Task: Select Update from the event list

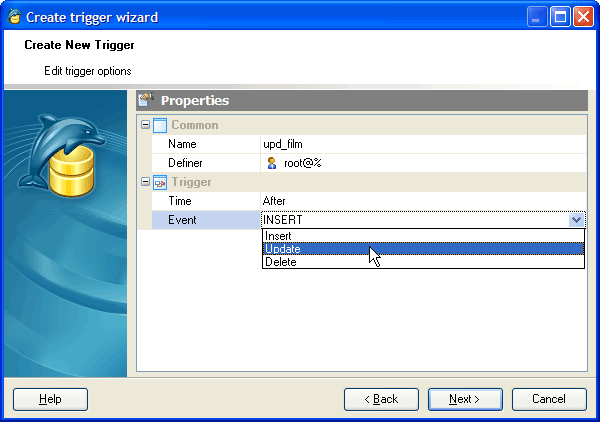Action: (x=283, y=249)
